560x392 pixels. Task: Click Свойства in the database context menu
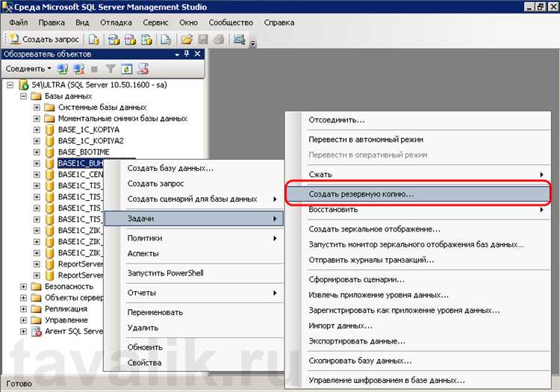144,363
